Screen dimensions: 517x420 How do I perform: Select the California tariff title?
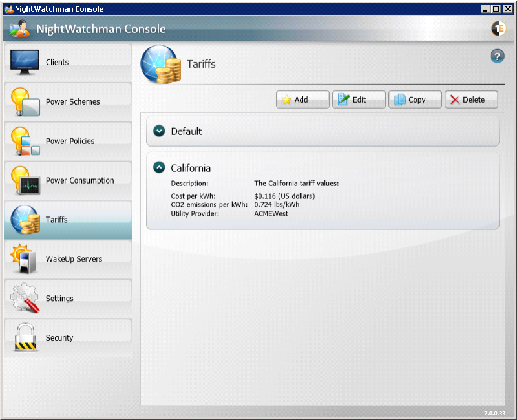point(191,168)
